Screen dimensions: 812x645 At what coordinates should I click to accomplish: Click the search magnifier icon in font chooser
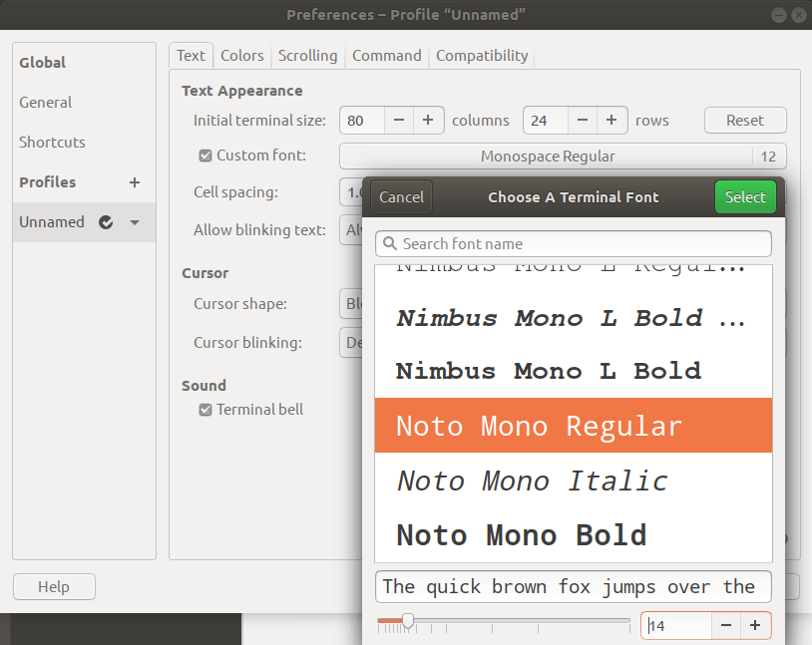389,243
